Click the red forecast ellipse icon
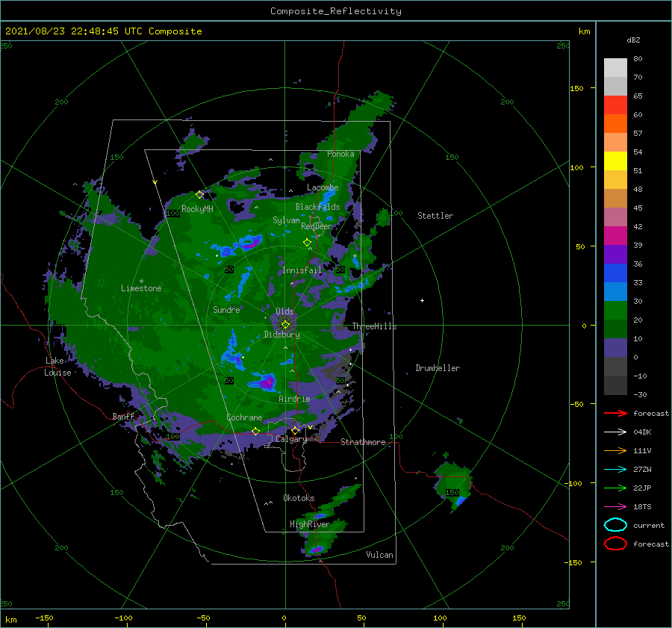The width and height of the screenshot is (672, 628). 615,544
